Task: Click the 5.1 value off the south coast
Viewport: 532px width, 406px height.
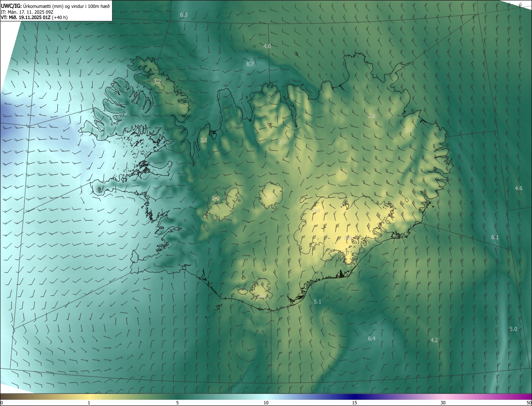Action: (318, 301)
